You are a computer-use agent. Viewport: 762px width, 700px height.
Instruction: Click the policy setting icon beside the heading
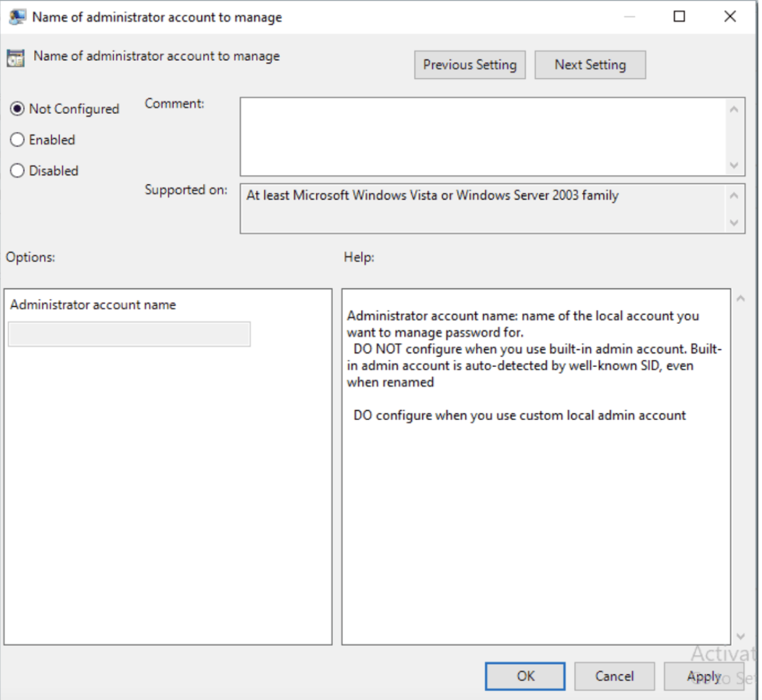15,57
